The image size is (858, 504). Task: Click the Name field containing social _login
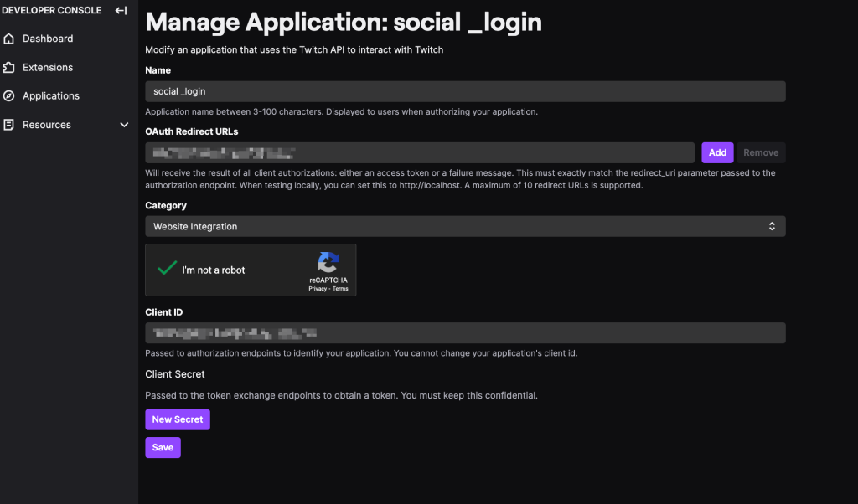tap(465, 91)
